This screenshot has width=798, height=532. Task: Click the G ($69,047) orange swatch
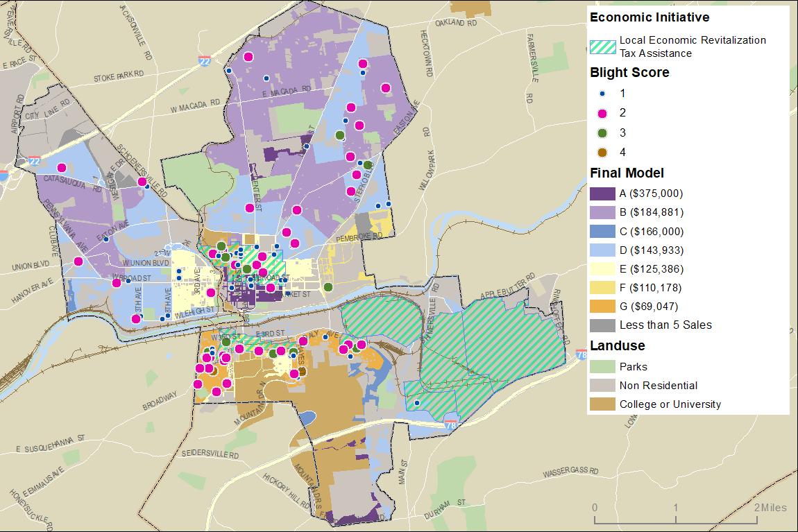(602, 307)
